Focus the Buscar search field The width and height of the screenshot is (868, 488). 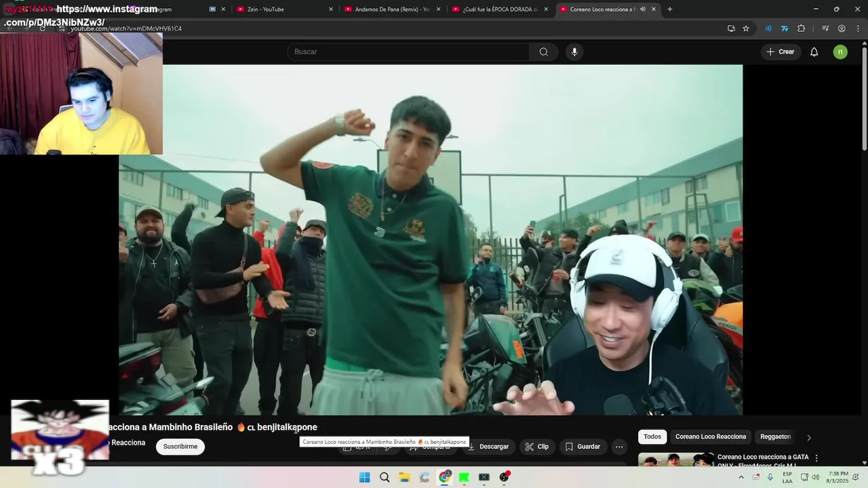[409, 52]
